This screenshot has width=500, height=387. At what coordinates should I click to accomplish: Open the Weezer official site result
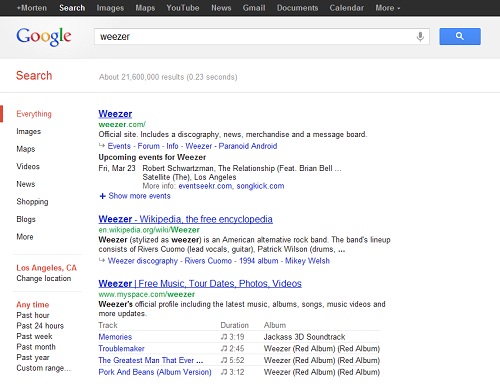(x=115, y=114)
